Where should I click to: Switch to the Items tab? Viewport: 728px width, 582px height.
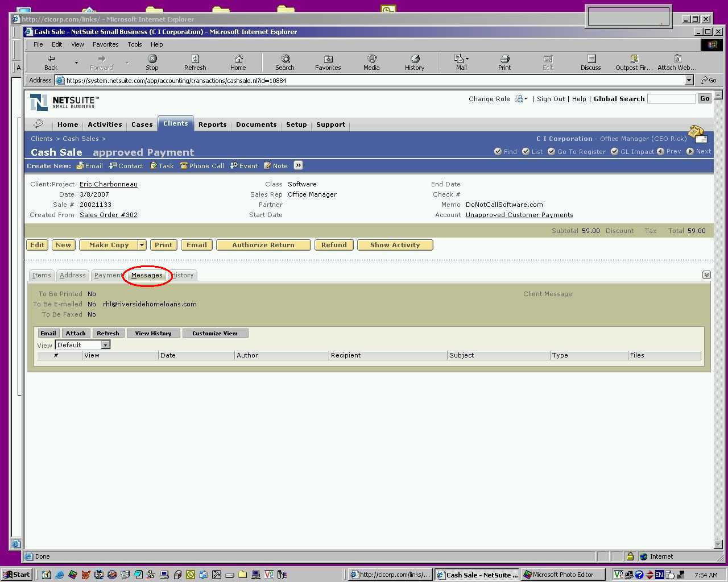42,275
